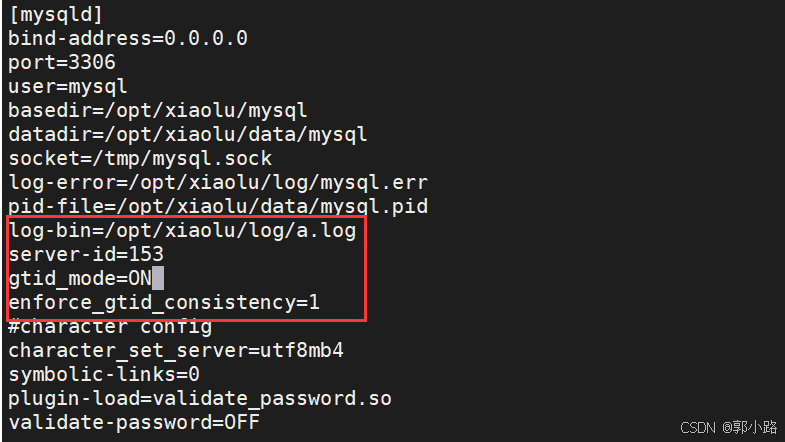Place cursor on symbolic-links=0 line
This screenshot has height=442, width=785.
coord(104,374)
